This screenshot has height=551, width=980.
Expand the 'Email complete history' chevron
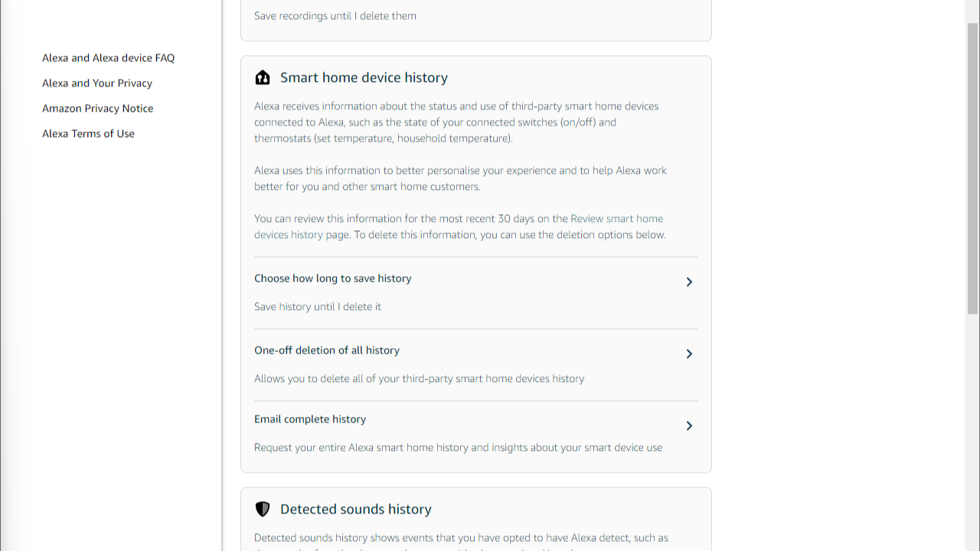(689, 425)
